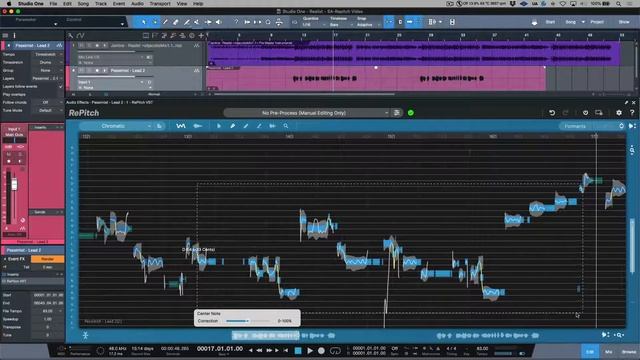Viewport: 640px width, 360px height.
Task: Open RePitch settings gear
Action: click(619, 113)
